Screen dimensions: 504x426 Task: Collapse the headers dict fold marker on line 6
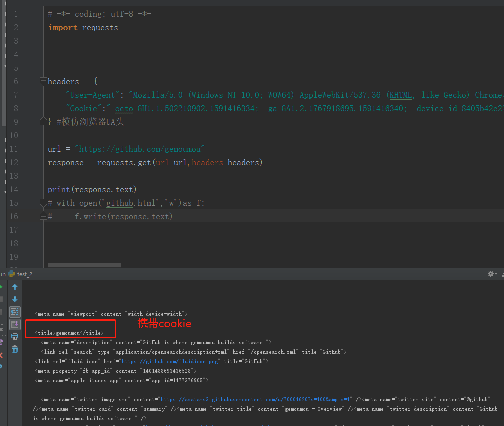click(x=43, y=81)
